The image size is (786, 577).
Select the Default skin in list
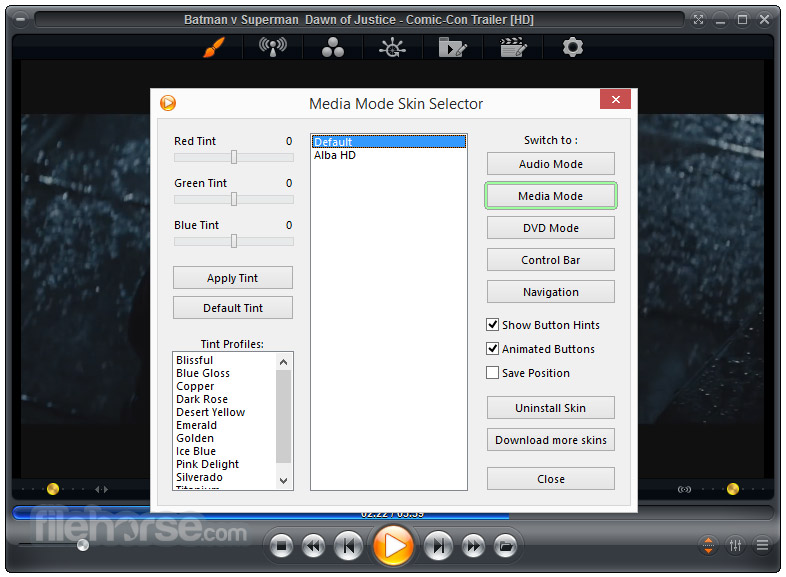(x=389, y=142)
